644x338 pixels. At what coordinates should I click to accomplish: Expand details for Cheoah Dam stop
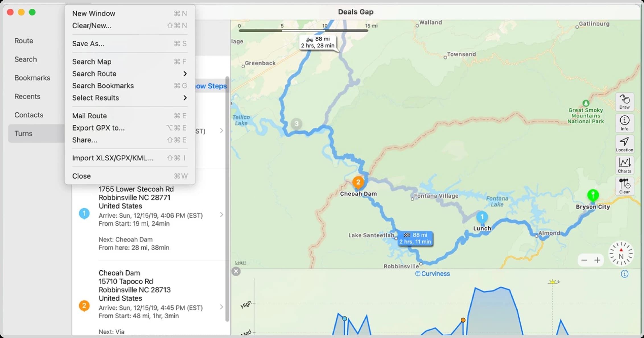(x=221, y=307)
